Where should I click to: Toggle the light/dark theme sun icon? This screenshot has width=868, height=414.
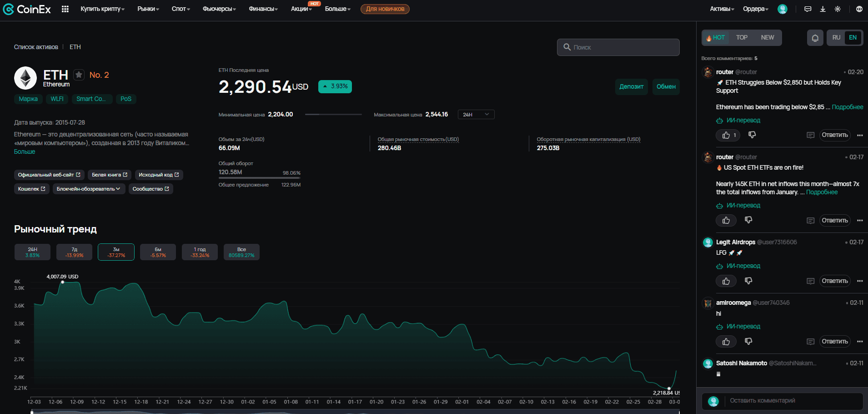(x=838, y=9)
